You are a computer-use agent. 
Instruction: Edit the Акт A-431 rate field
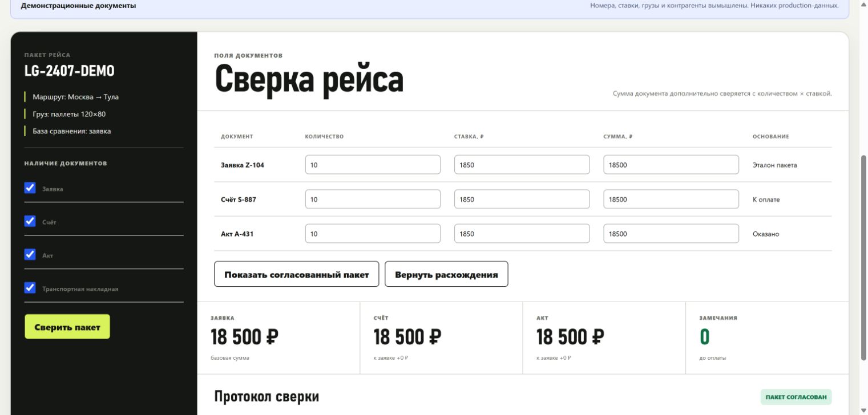tap(522, 234)
